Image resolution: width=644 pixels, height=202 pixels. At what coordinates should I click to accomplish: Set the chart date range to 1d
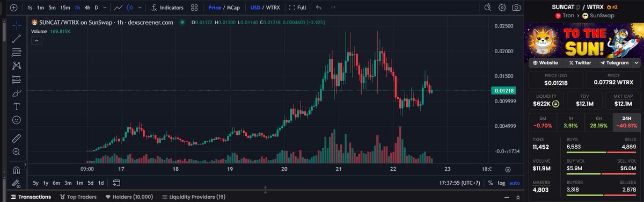[100, 183]
